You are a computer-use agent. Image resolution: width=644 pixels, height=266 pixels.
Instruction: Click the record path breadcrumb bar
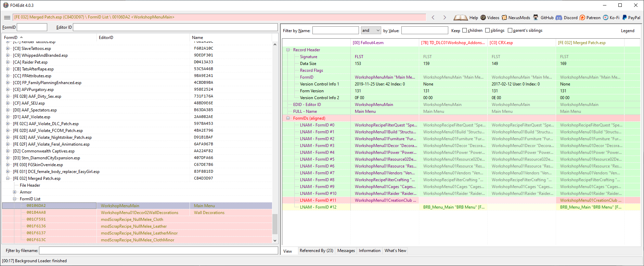(219, 17)
